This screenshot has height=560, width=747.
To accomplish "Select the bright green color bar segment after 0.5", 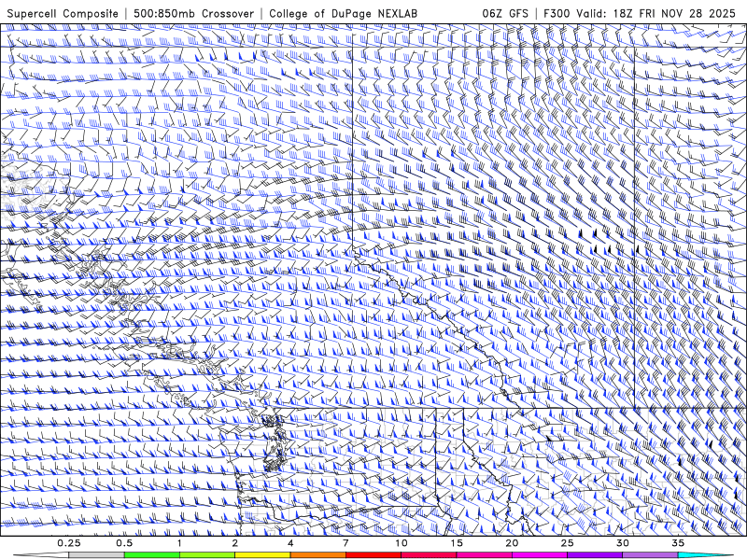I will [x=152, y=555].
